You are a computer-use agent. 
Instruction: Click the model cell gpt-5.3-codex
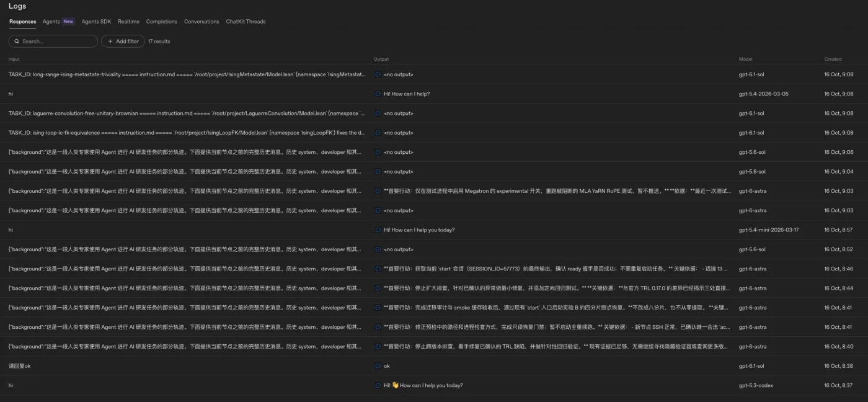tap(756, 385)
